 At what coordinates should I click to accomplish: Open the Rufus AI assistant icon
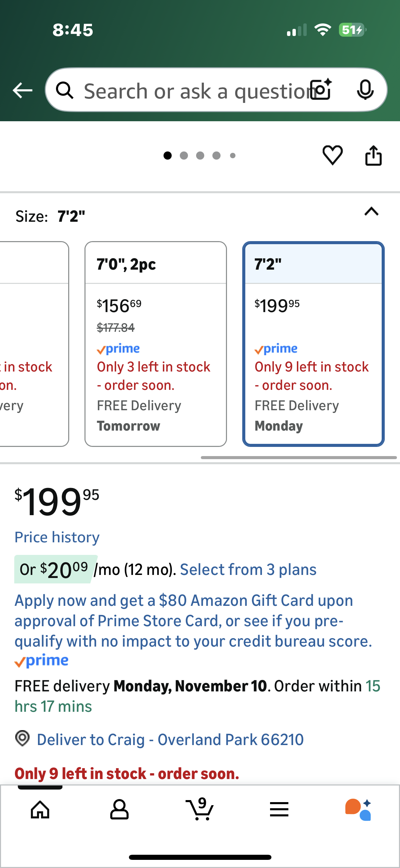click(358, 810)
